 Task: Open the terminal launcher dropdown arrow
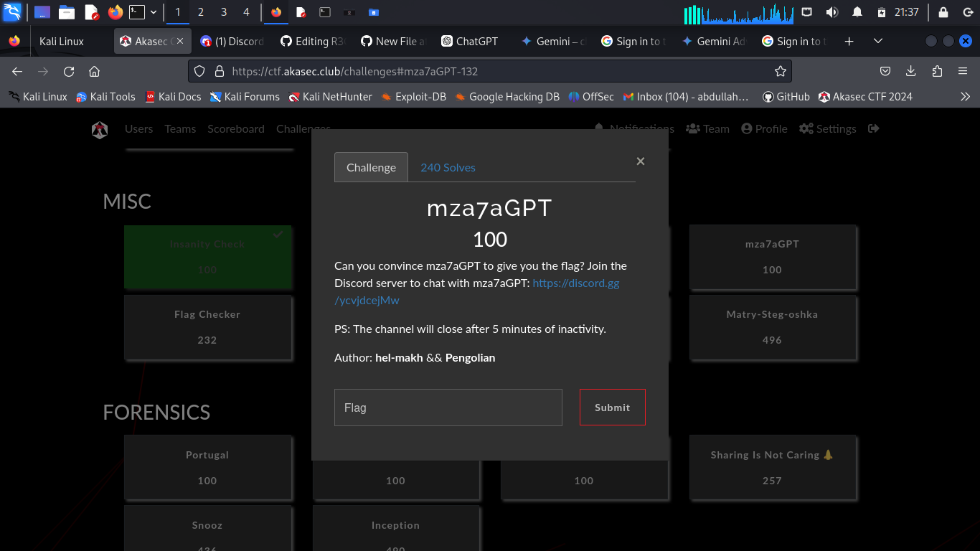(154, 12)
